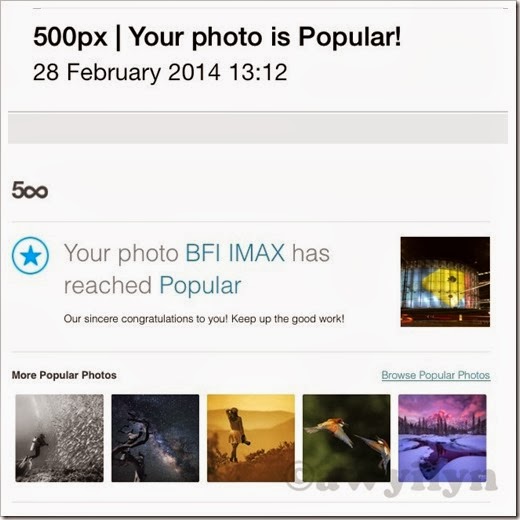Open the Milky Way night sky thumbnail

pos(155,438)
